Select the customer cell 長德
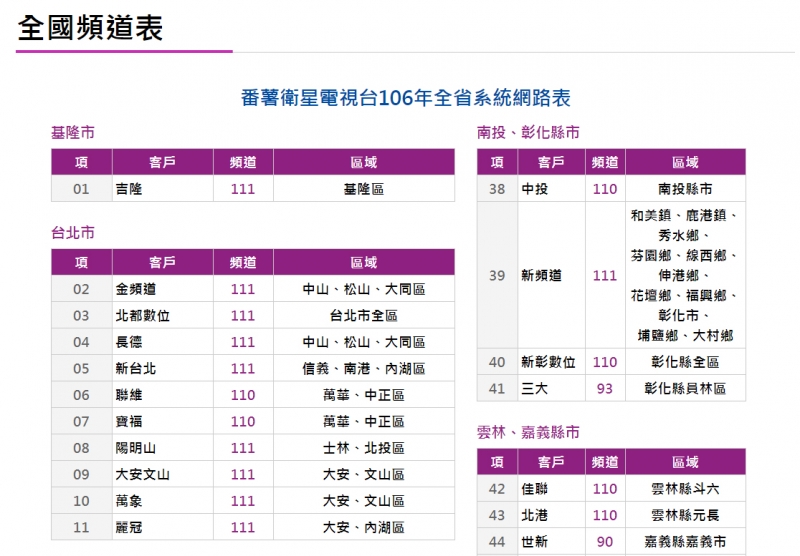This screenshot has width=800, height=556. (163, 342)
